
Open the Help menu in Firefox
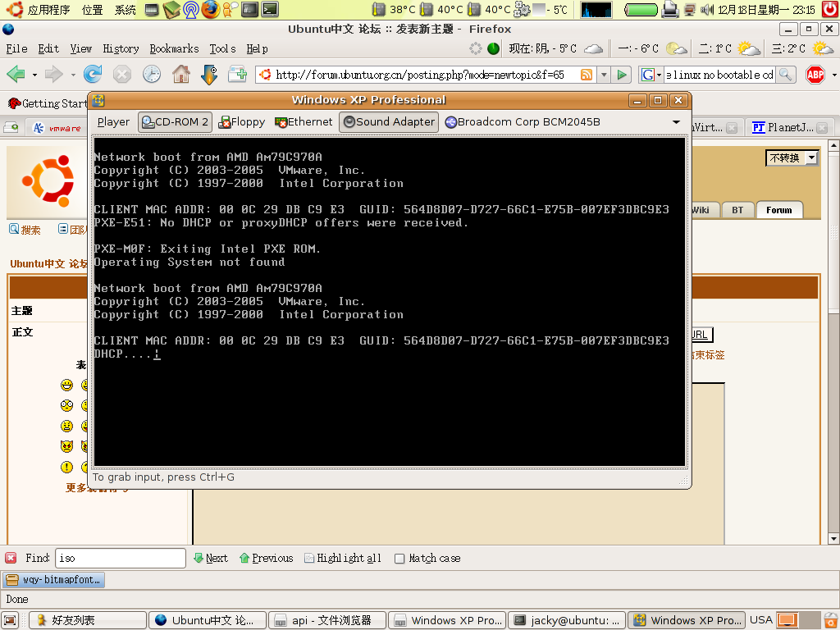[x=257, y=48]
